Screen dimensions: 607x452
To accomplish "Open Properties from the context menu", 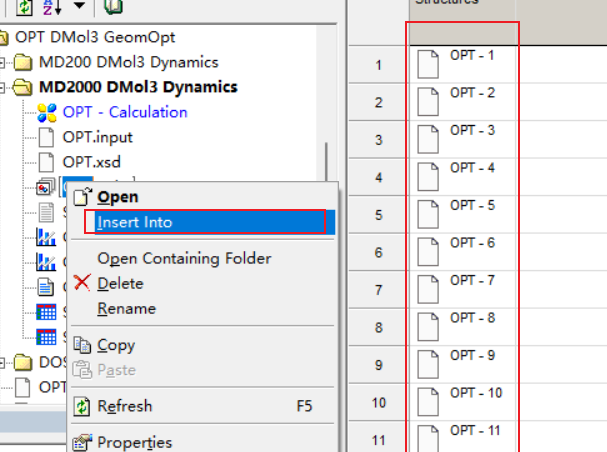I will tap(134, 442).
